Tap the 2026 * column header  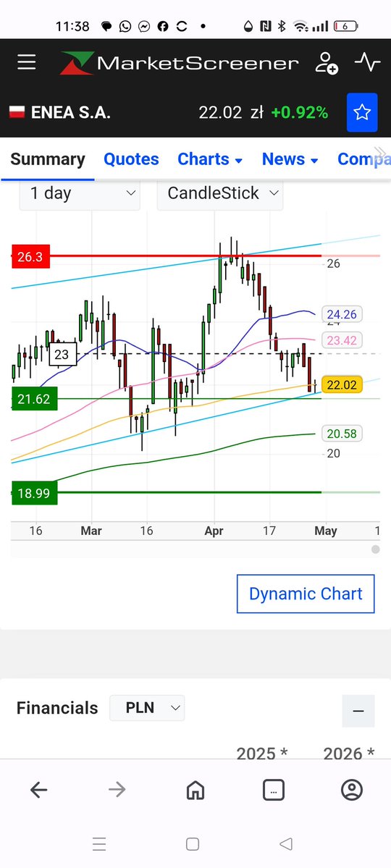point(349,754)
